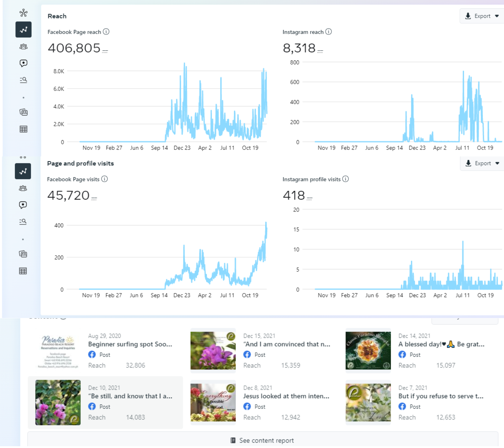Screen dimensions: 504x448
Task: Click the news feed icon in the top sidebar
Action: [x=23, y=112]
